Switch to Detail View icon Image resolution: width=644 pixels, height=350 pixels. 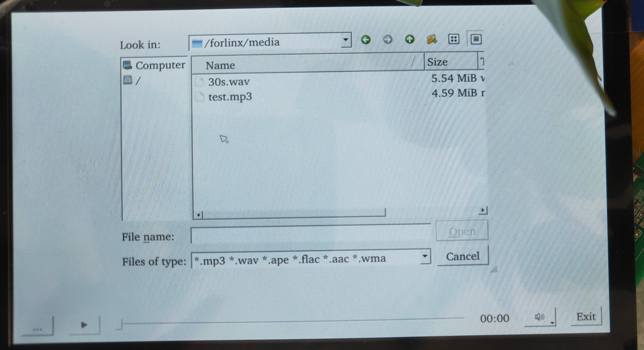coord(476,39)
